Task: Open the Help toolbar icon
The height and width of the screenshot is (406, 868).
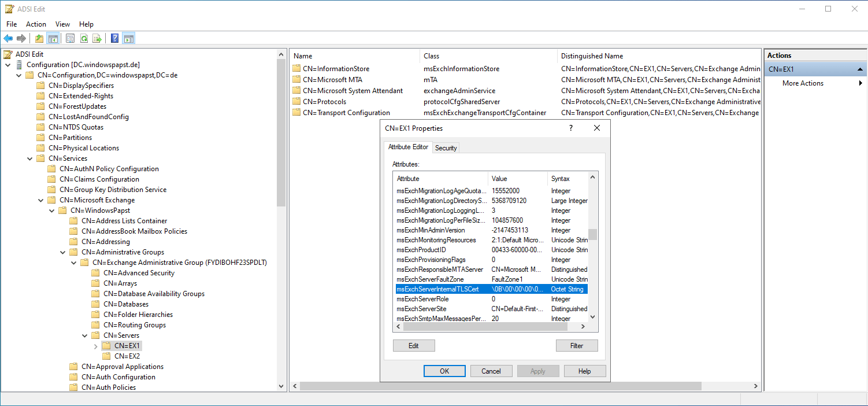Action: [x=115, y=39]
